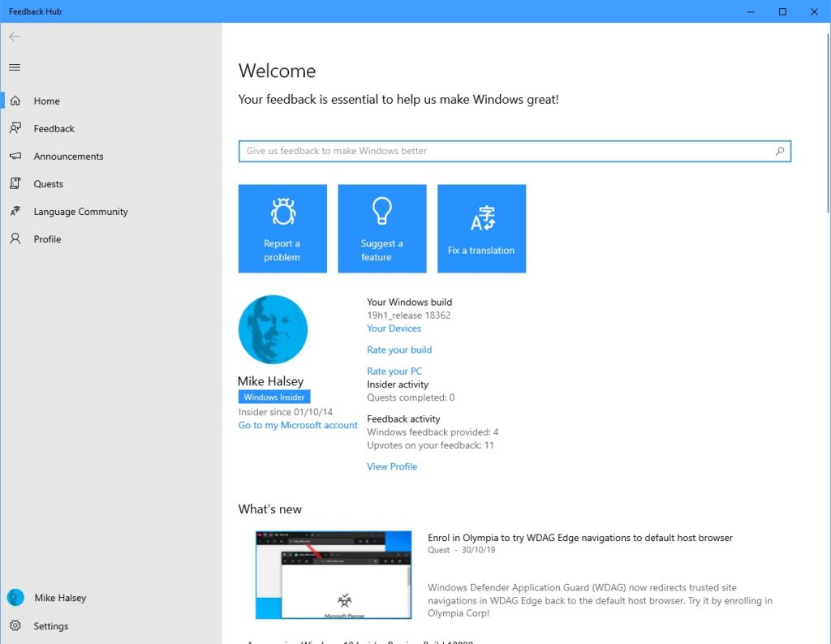Click the Windows Insider badge

coord(274,397)
